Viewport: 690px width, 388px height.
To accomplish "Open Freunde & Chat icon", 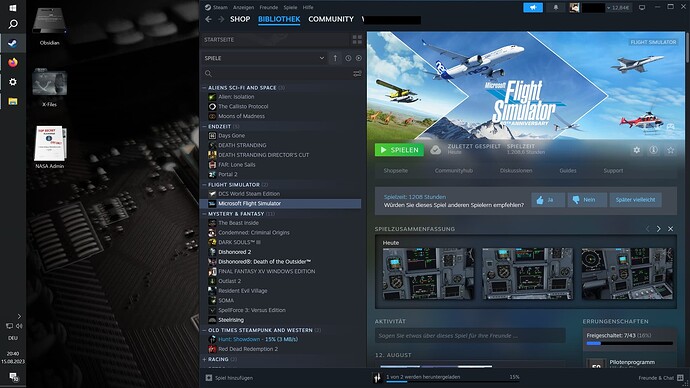I will coord(680,378).
